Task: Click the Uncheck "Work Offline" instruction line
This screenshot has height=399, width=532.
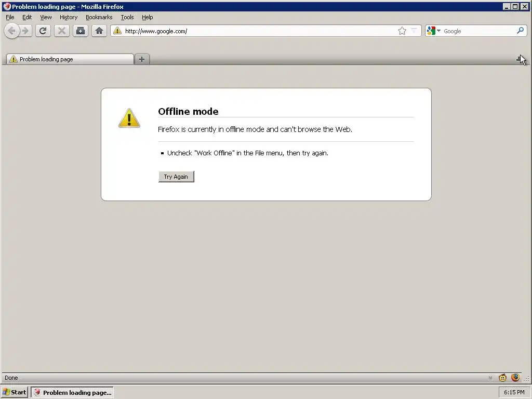Action: click(248, 153)
